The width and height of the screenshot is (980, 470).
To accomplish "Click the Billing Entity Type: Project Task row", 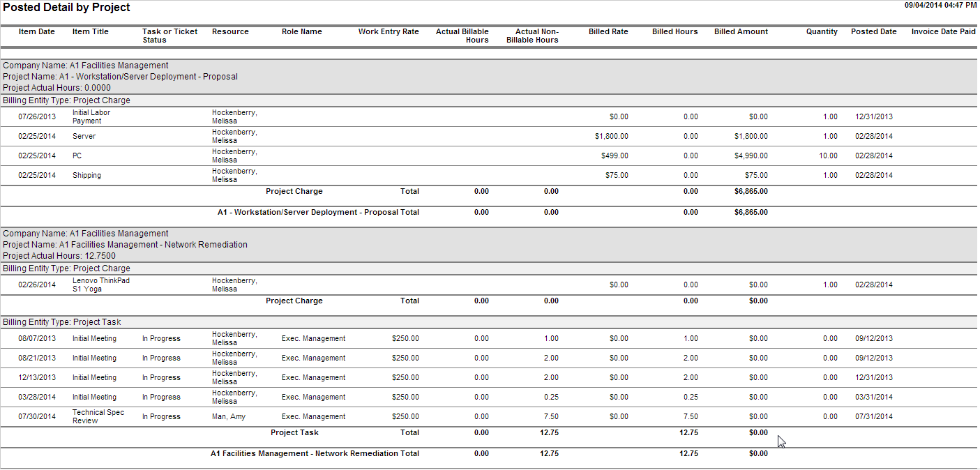I will pyautogui.click(x=62, y=322).
